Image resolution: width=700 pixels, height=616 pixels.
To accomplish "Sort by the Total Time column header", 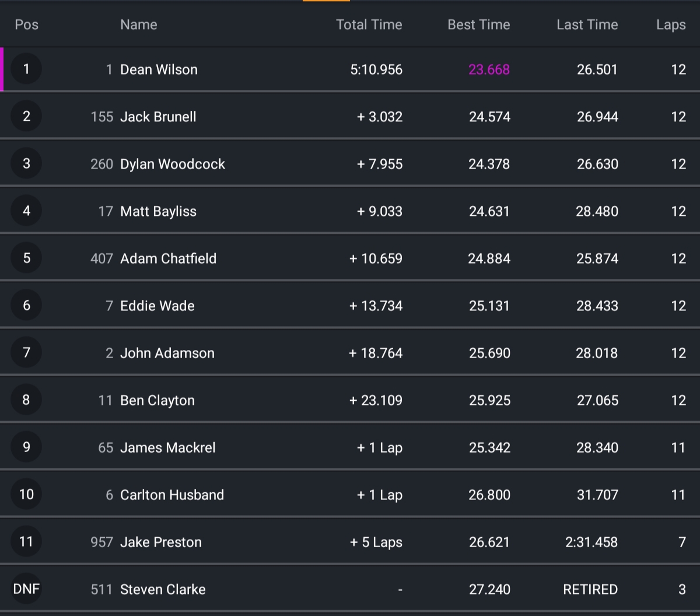I will pyautogui.click(x=369, y=24).
